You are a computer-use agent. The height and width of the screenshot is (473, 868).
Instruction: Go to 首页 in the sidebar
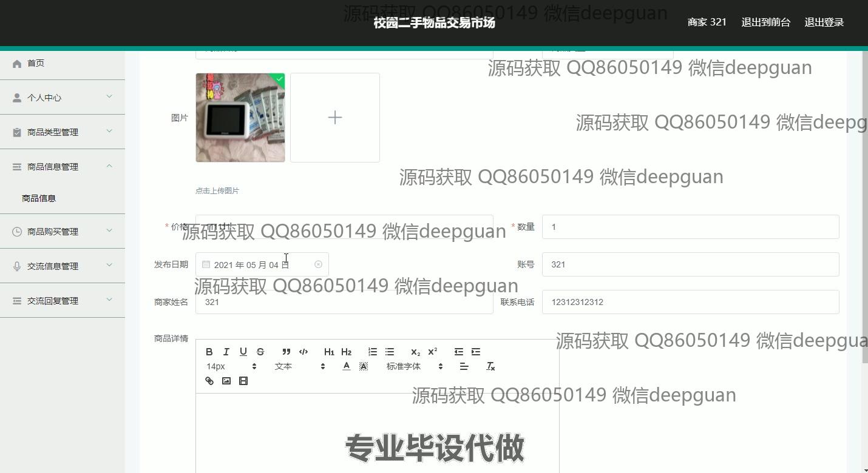(36, 63)
